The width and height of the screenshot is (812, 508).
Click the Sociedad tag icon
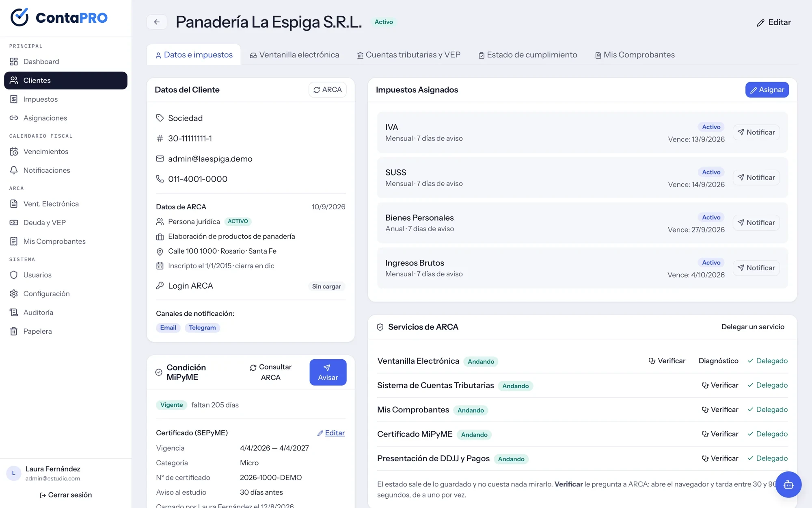(x=160, y=118)
